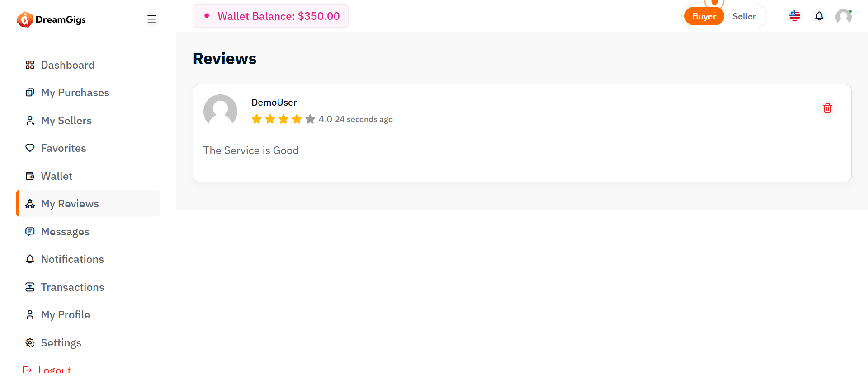Click the Messages chat icon
868x379 pixels.
(30, 232)
